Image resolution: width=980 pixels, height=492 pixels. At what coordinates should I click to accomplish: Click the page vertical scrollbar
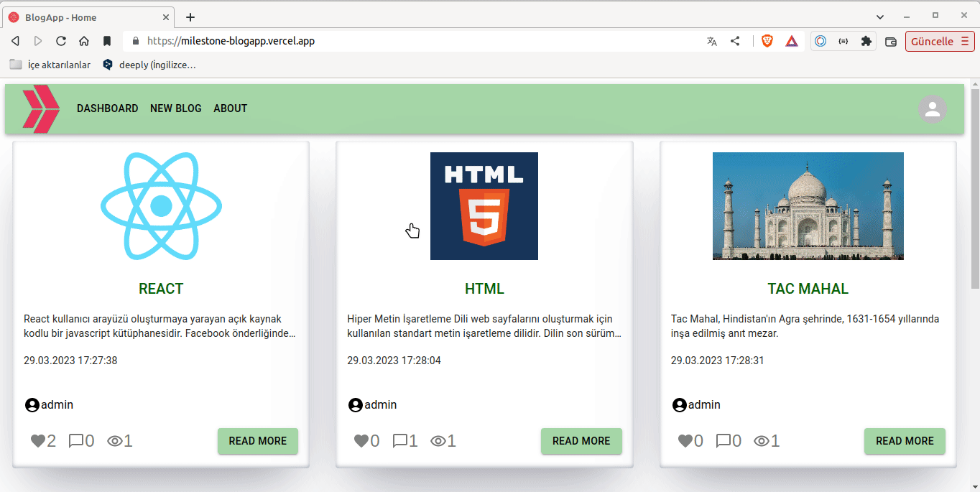(975, 189)
